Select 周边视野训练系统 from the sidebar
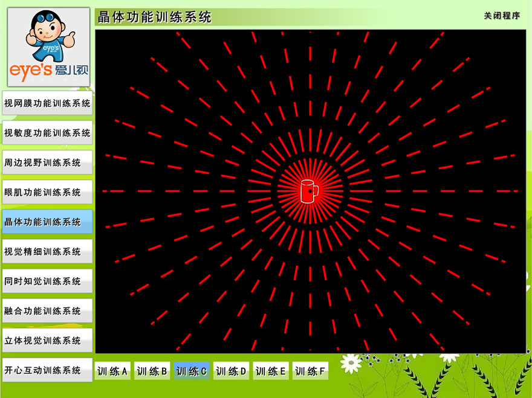532x398 pixels. pos(47,162)
